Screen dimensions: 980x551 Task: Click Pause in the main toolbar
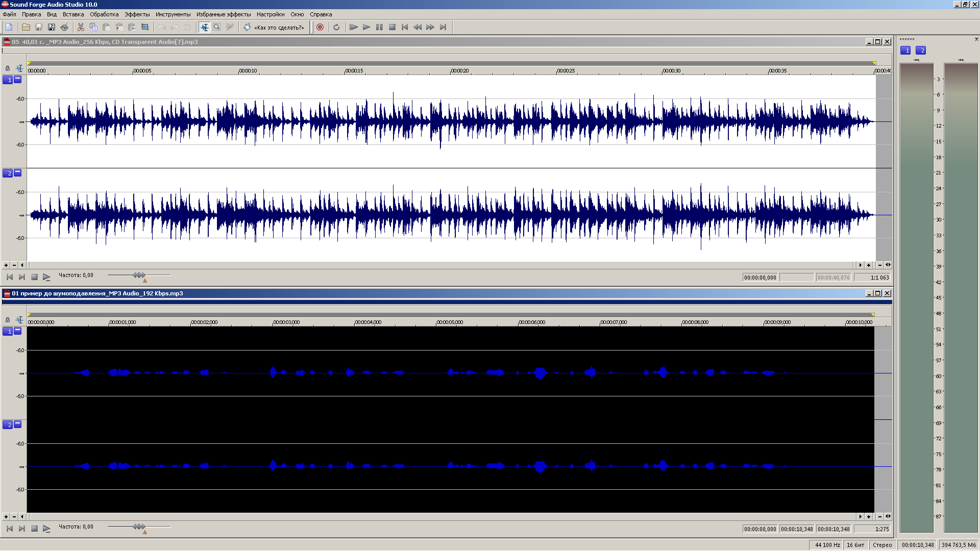[x=379, y=27]
